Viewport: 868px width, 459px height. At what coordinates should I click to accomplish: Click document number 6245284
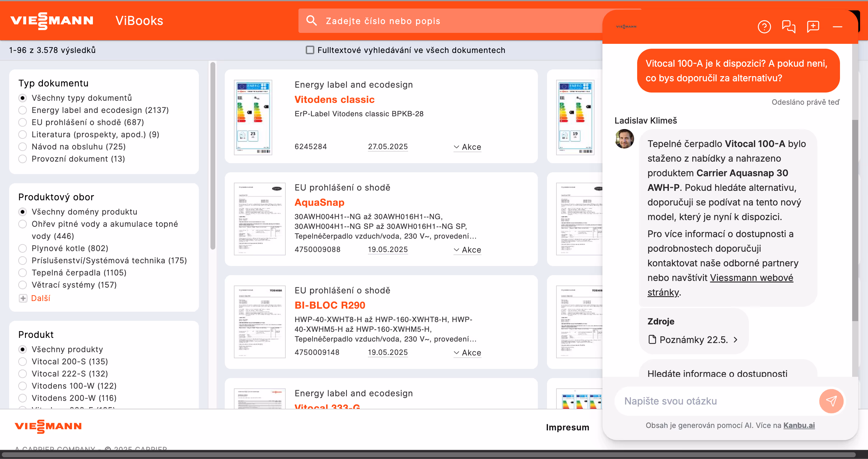click(310, 146)
